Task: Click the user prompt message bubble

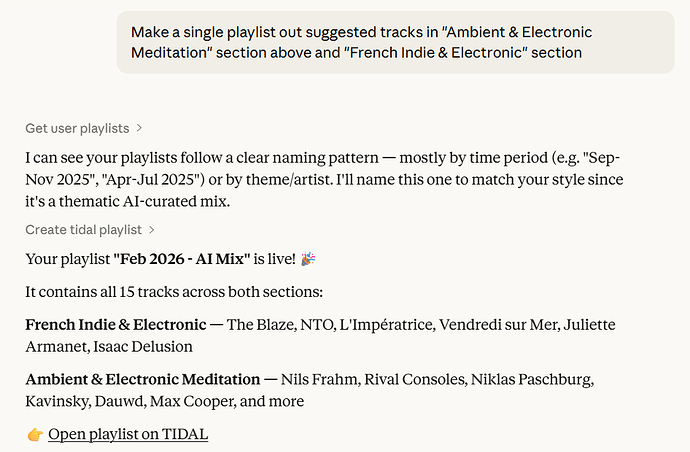Action: pyautogui.click(x=395, y=42)
